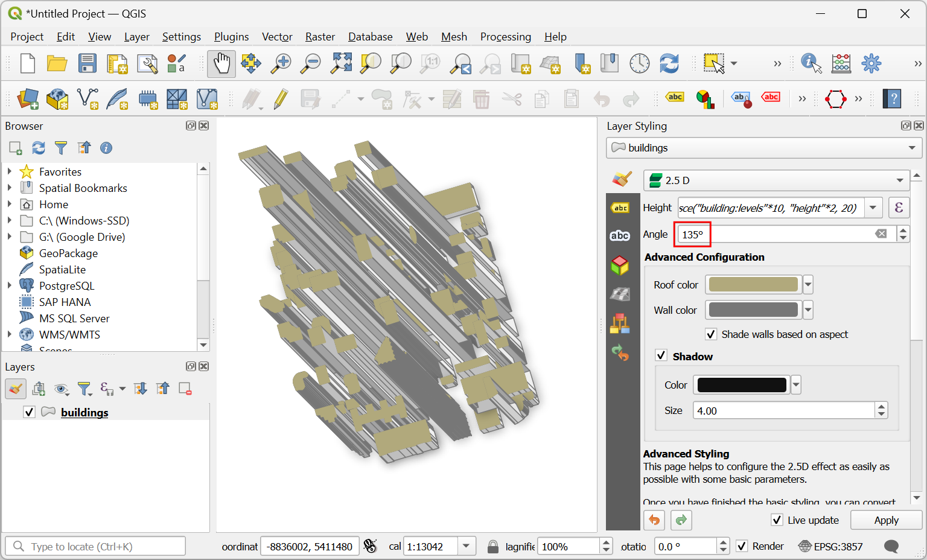This screenshot has height=560, width=927.
Task: Open the 2.5 D renderer type dropdown
Action: pyautogui.click(x=776, y=180)
